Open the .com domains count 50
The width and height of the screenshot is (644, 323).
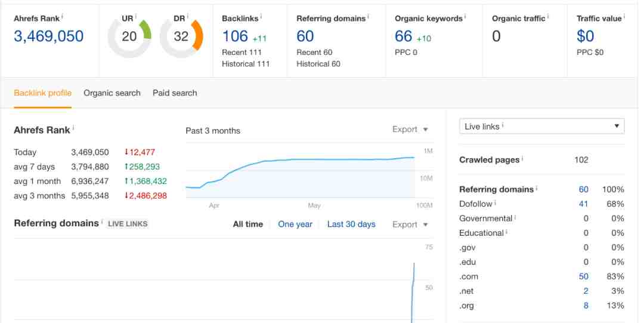click(x=584, y=276)
